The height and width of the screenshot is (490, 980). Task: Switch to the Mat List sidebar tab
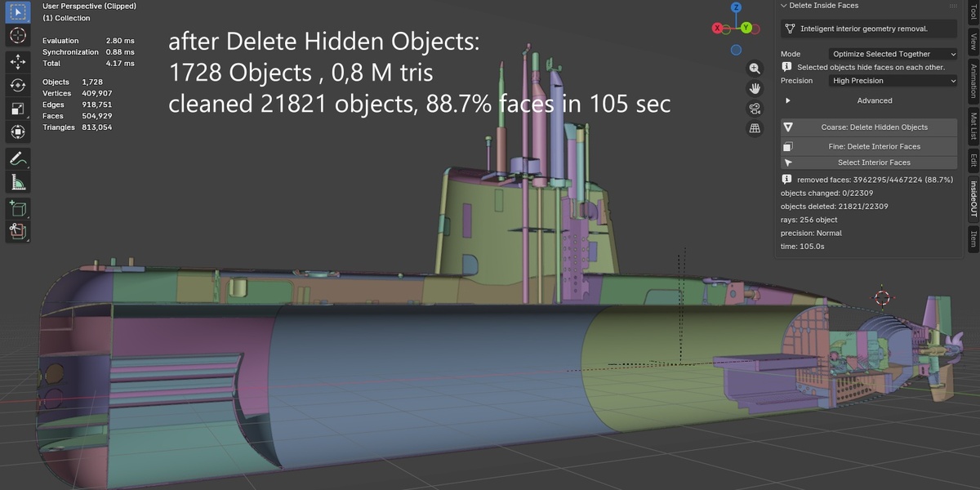point(973,125)
